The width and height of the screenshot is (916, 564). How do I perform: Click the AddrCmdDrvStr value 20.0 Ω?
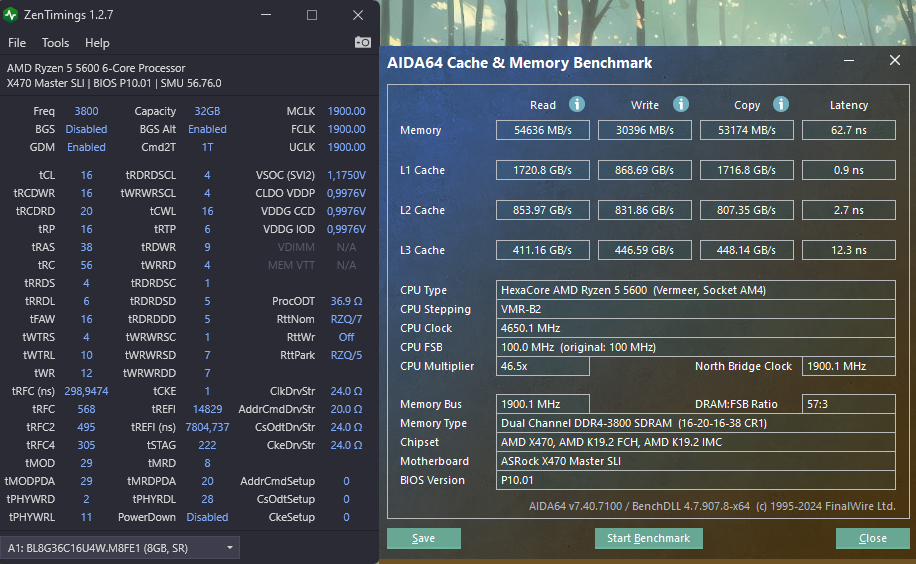tap(346, 409)
